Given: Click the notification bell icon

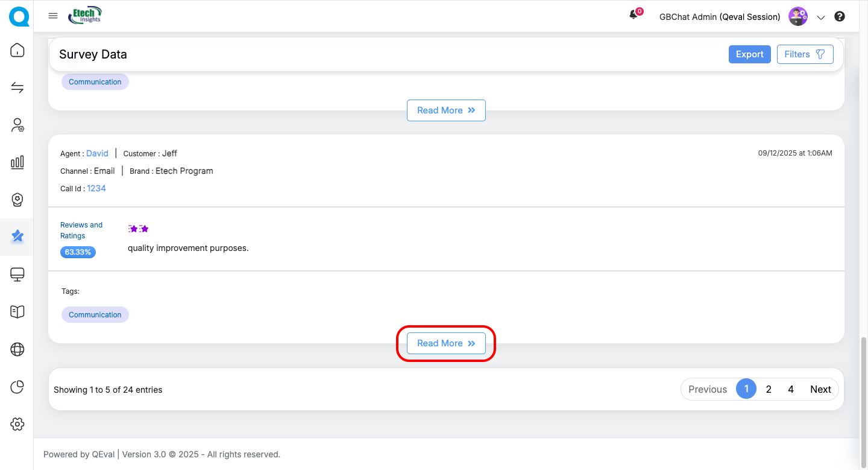Looking at the screenshot, I should pos(634,16).
